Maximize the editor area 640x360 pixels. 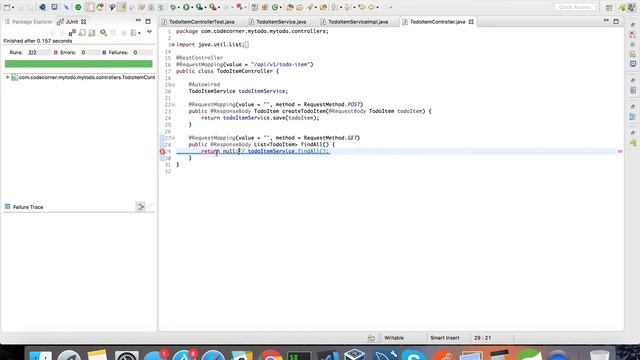point(616,21)
